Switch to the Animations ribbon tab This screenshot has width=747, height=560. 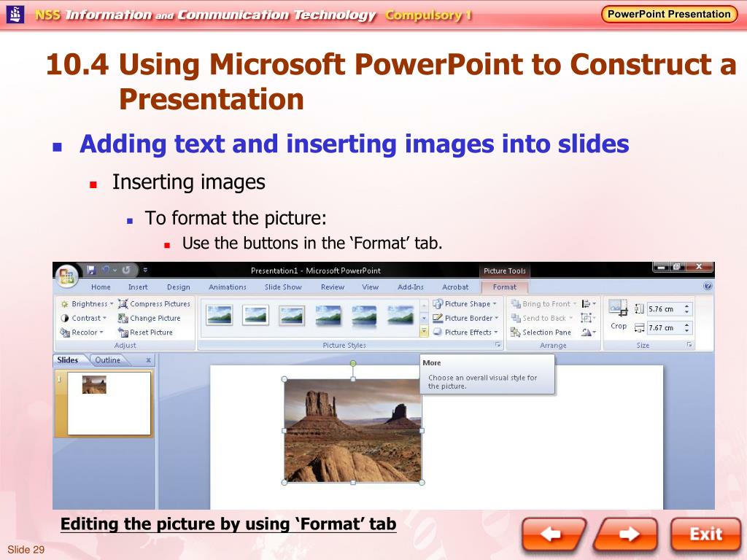pyautogui.click(x=228, y=287)
